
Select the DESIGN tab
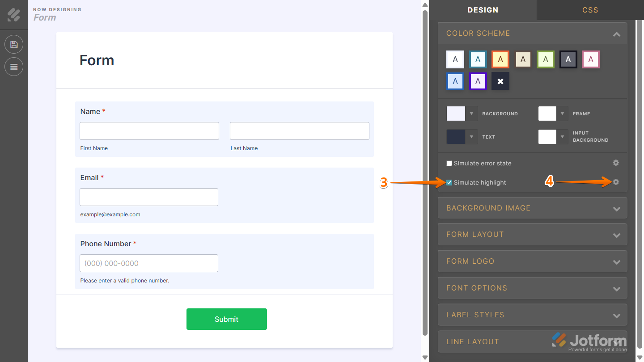483,10
